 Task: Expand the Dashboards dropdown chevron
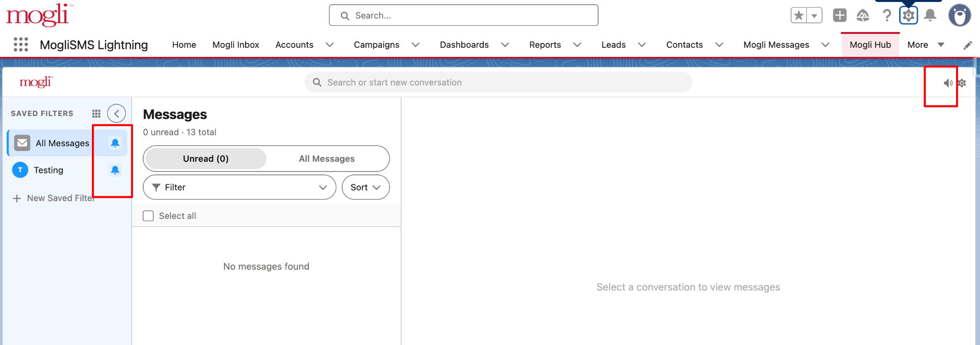(x=505, y=45)
